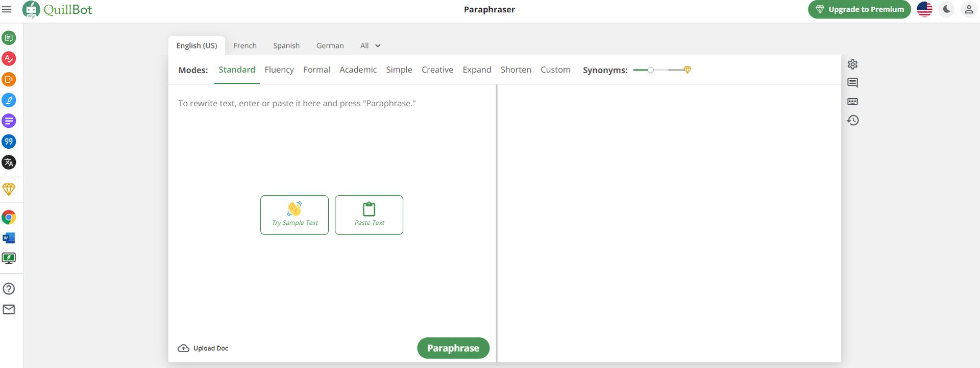
Task: Switch to the German language tab
Action: (330, 45)
